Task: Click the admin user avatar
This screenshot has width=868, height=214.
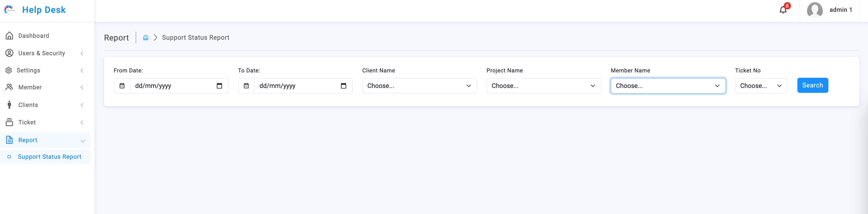Action: [x=814, y=10]
